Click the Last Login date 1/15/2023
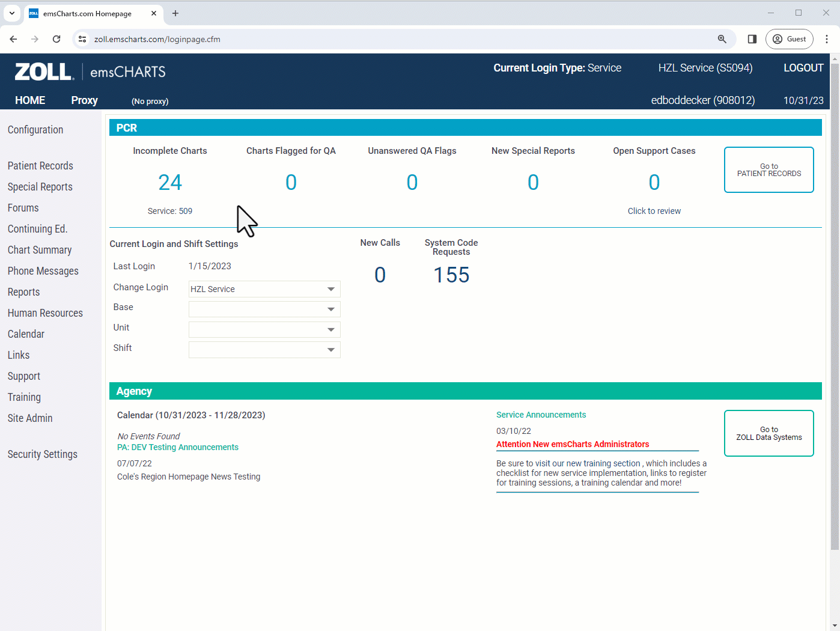The width and height of the screenshot is (840, 631). (x=210, y=266)
